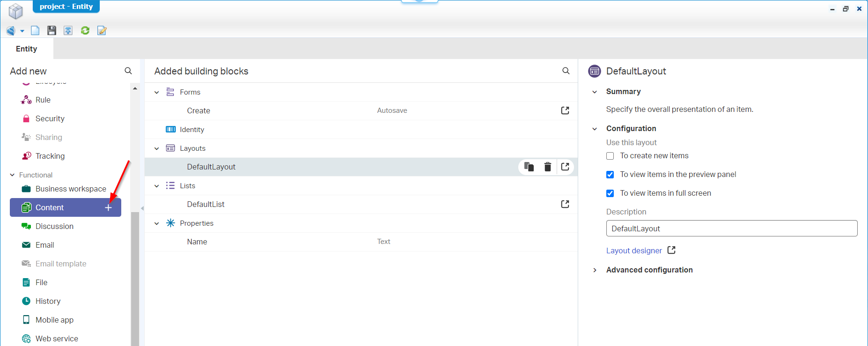Image resolution: width=868 pixels, height=346 pixels.
Task: Open the Create form in new window
Action: [565, 110]
